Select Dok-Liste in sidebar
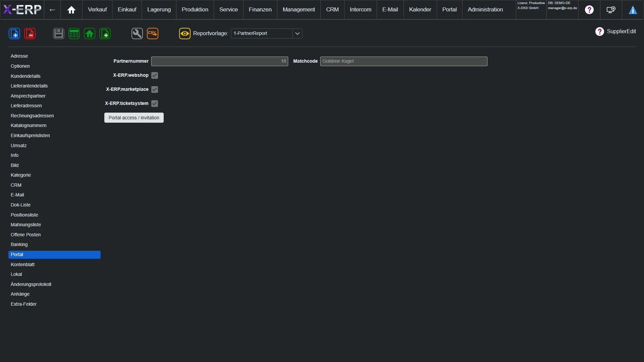The height and width of the screenshot is (362, 644). tap(54, 205)
